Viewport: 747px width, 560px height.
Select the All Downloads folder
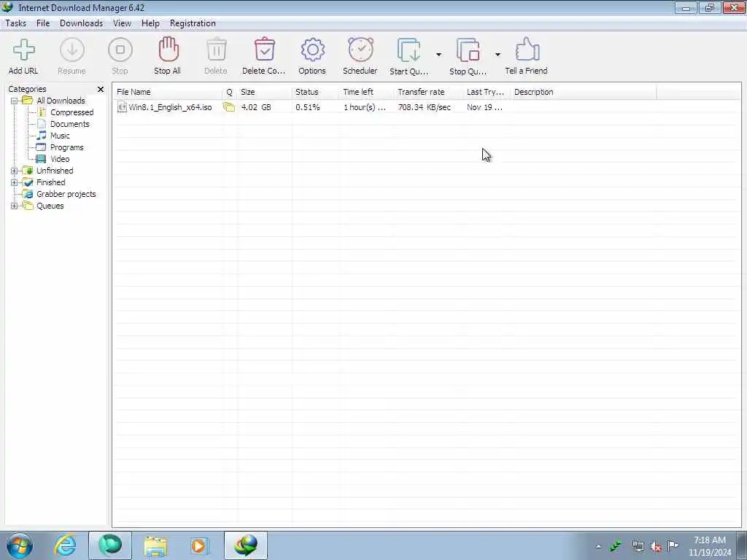61,101
